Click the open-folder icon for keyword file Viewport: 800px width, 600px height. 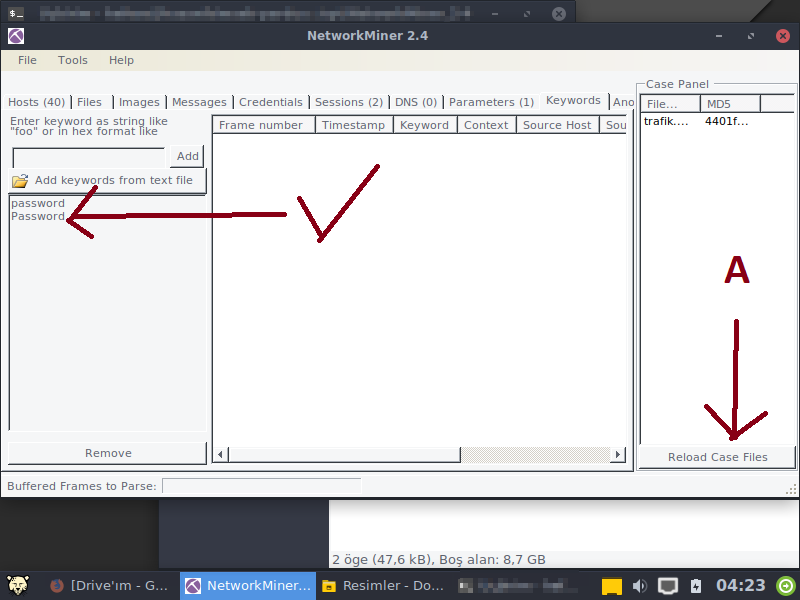(20, 181)
